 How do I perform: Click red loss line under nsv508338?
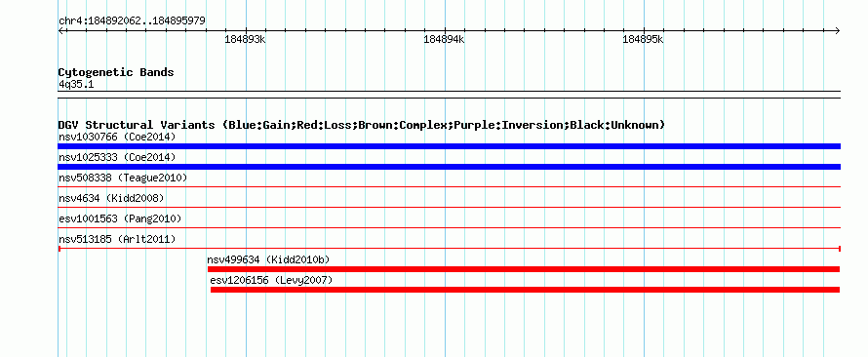(x=449, y=187)
